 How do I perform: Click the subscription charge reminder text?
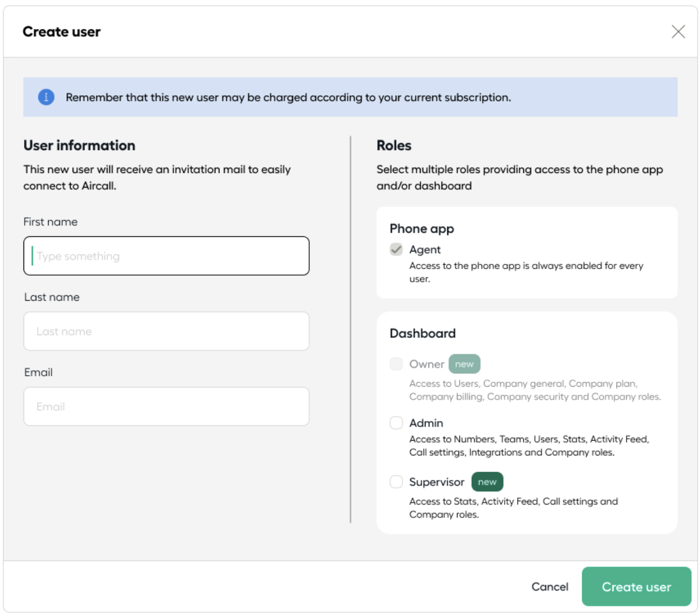[288, 97]
